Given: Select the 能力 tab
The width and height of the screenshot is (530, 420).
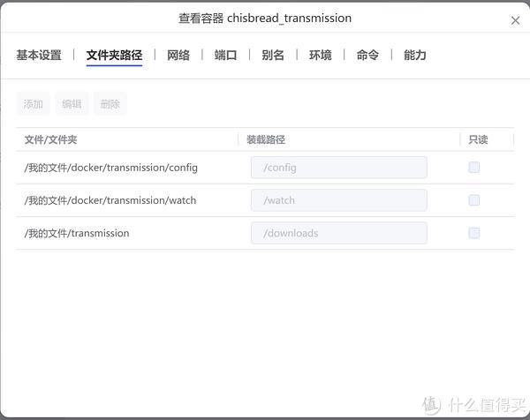Looking at the screenshot, I should tap(415, 55).
